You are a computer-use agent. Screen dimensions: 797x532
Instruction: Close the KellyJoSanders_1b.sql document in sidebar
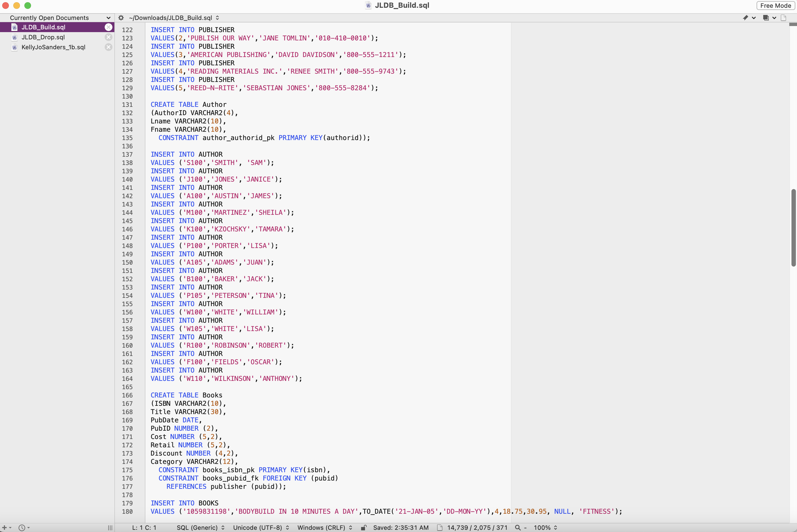click(108, 47)
